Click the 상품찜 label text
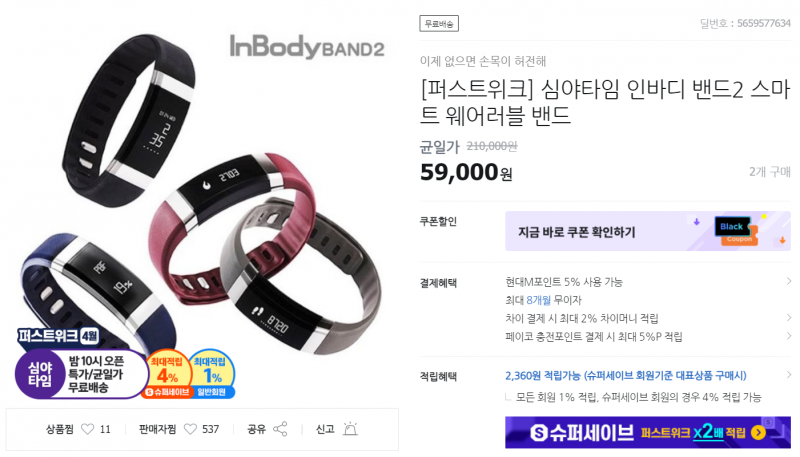Screen dimensions: 800x457 tap(60, 429)
